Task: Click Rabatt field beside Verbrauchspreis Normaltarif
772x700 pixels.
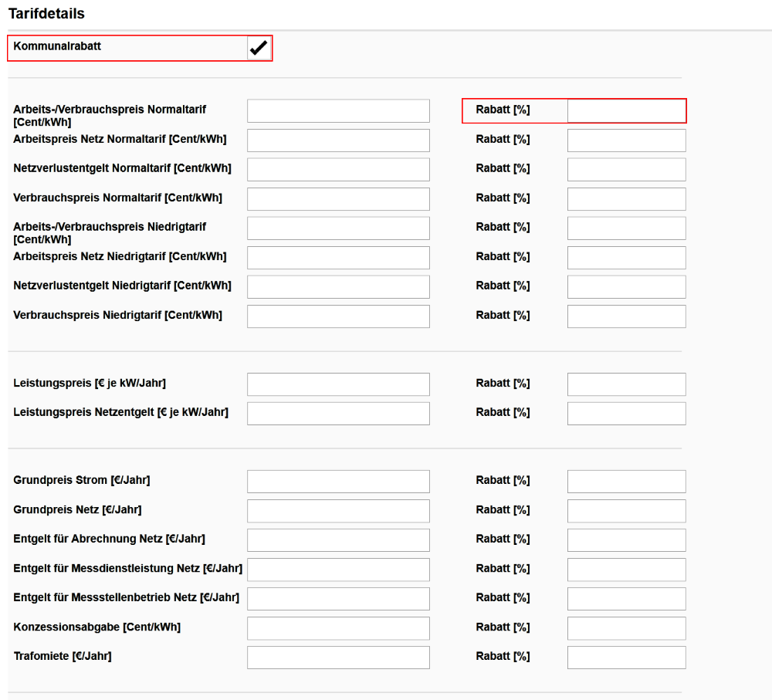Action: [x=626, y=199]
